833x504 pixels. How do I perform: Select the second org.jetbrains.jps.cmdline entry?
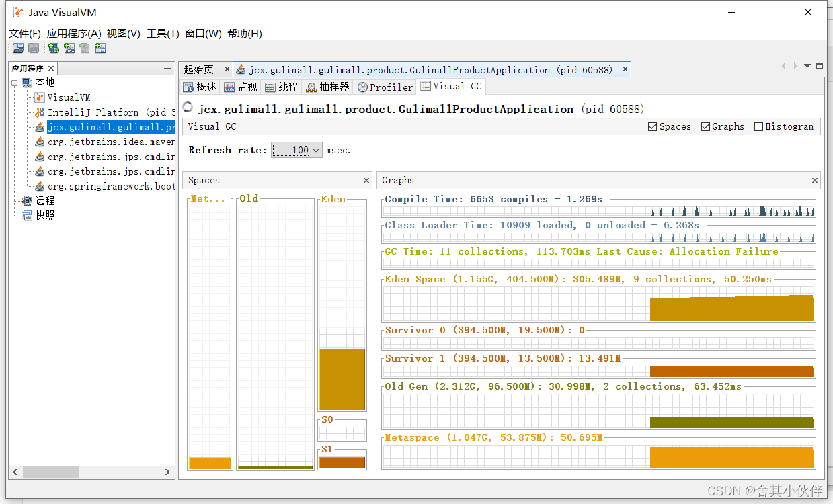pyautogui.click(x=111, y=171)
